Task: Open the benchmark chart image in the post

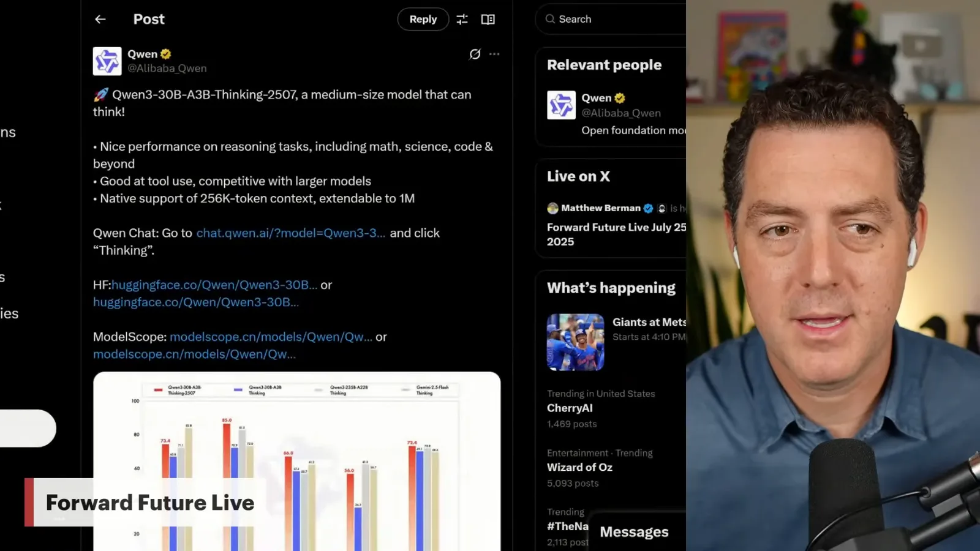Action: point(297,461)
